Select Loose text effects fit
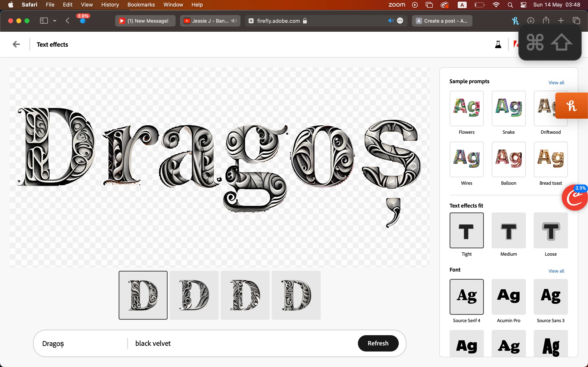The height and width of the screenshot is (367, 588). [x=550, y=230]
